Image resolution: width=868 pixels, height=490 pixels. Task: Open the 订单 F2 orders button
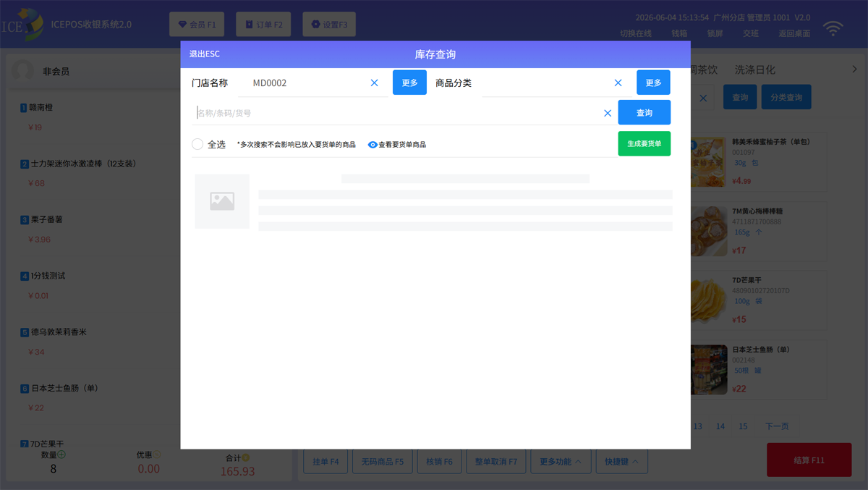[x=265, y=25]
